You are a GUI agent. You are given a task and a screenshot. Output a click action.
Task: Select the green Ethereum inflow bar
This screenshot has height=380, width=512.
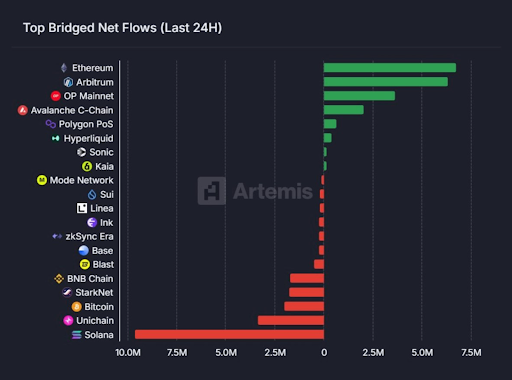[x=390, y=68]
